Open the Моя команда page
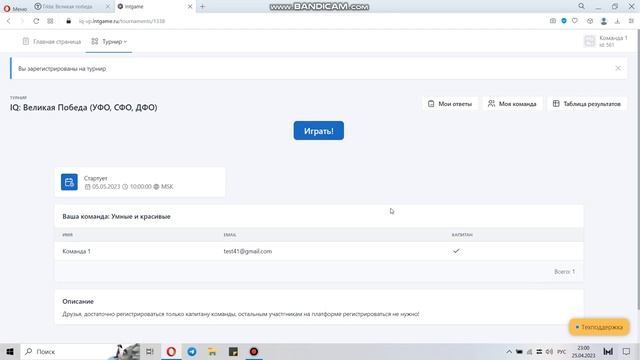The image size is (640, 360). (x=512, y=104)
